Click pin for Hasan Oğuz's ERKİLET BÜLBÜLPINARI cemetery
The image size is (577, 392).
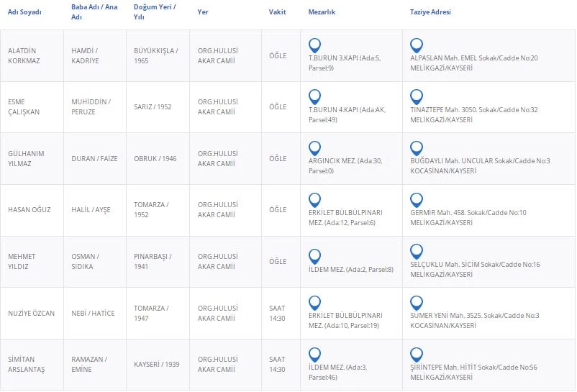(314, 199)
